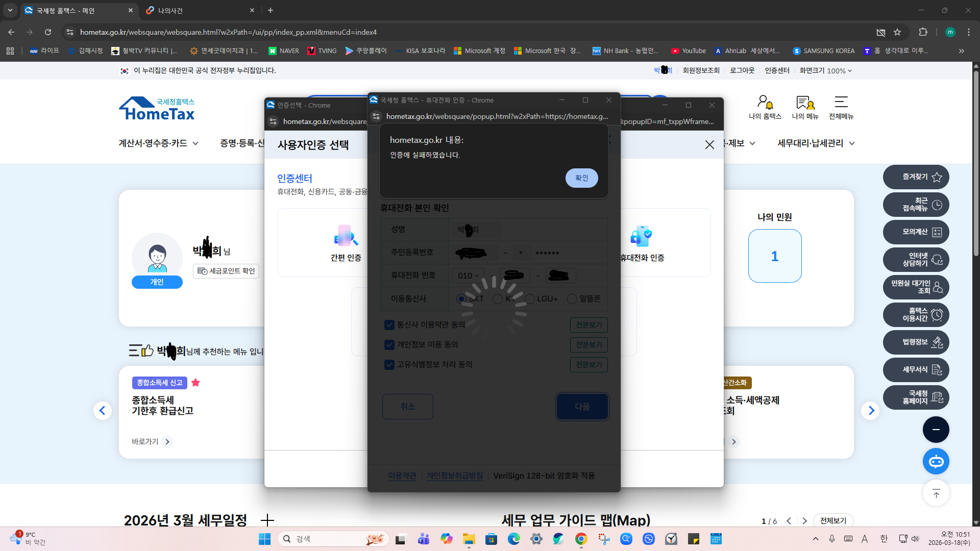Screen dimensions: 980x551
Task: Select LGU+ carrier radio button
Action: tap(529, 299)
